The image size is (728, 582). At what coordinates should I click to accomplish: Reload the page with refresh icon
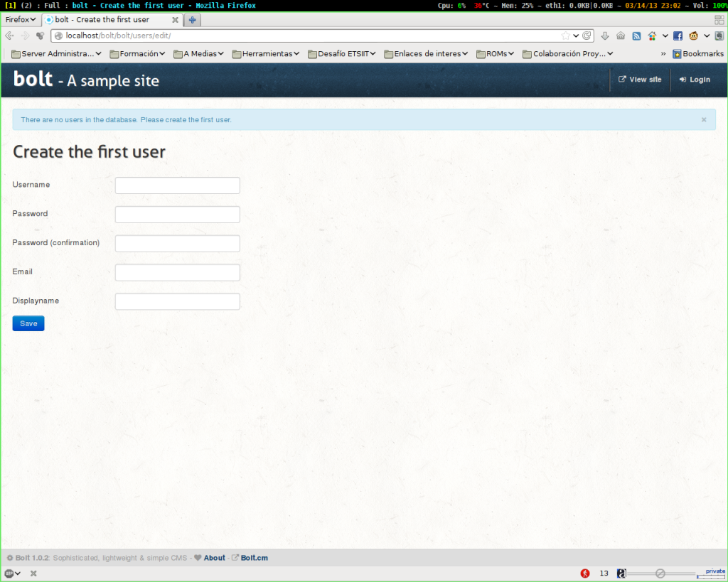point(587,36)
